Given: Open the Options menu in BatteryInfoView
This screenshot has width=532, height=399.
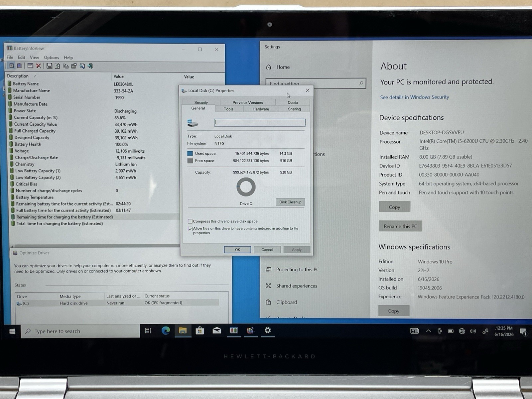Looking at the screenshot, I should tap(52, 58).
